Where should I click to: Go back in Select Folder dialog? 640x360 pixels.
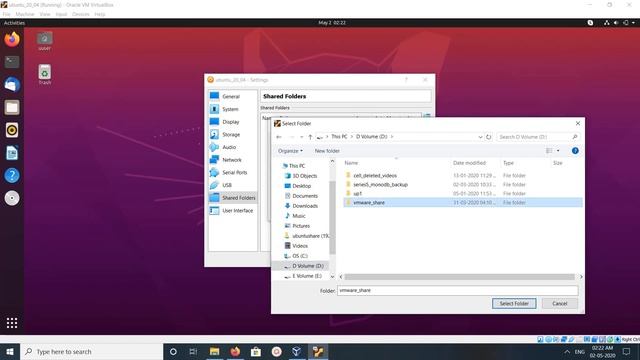(279, 137)
